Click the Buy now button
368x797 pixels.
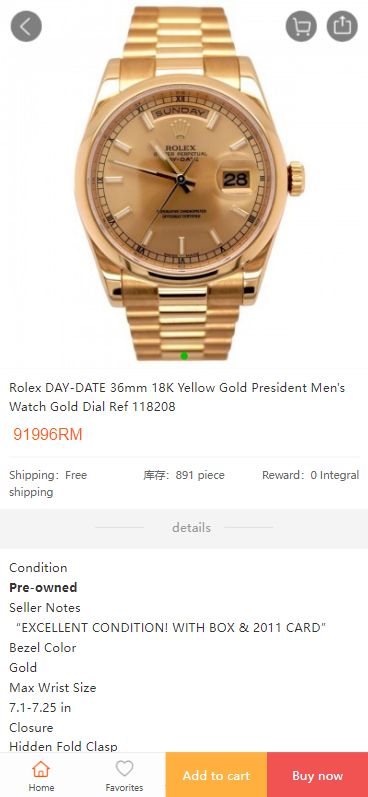pyautogui.click(x=317, y=775)
